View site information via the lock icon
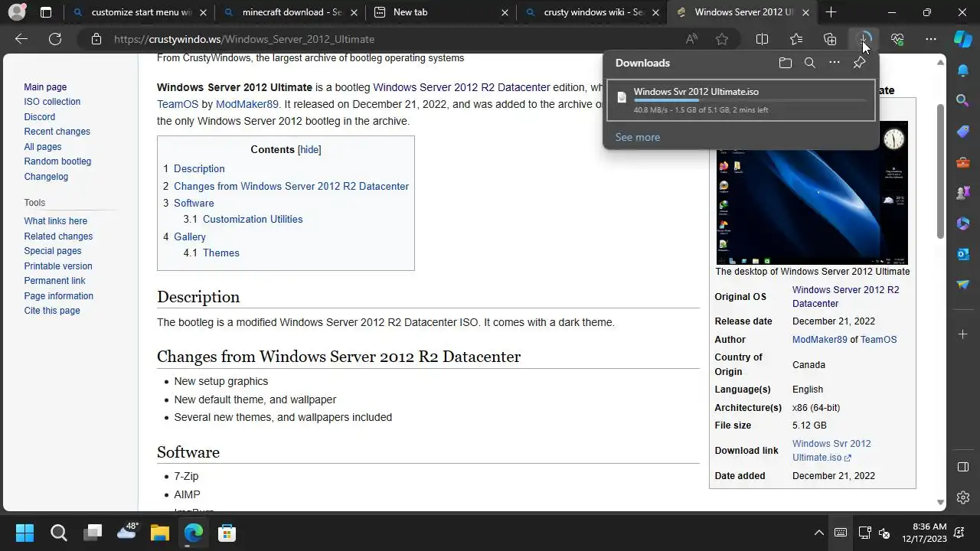 point(96,39)
